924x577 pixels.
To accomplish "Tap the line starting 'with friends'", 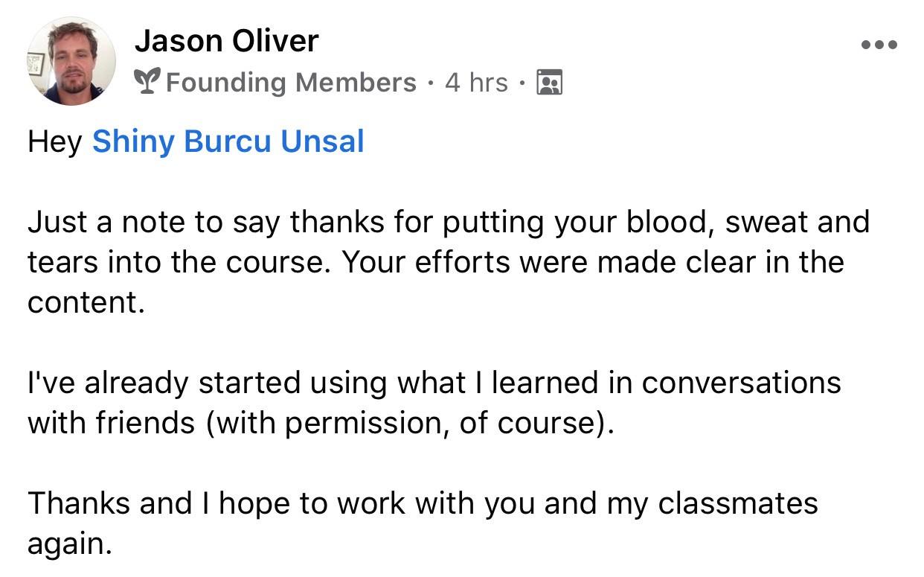I will tap(321, 423).
